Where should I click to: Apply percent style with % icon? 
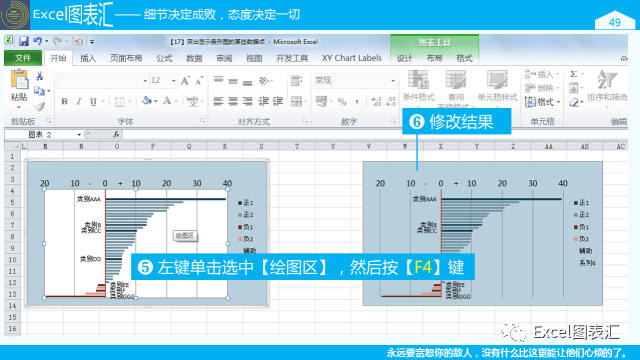tap(342, 101)
